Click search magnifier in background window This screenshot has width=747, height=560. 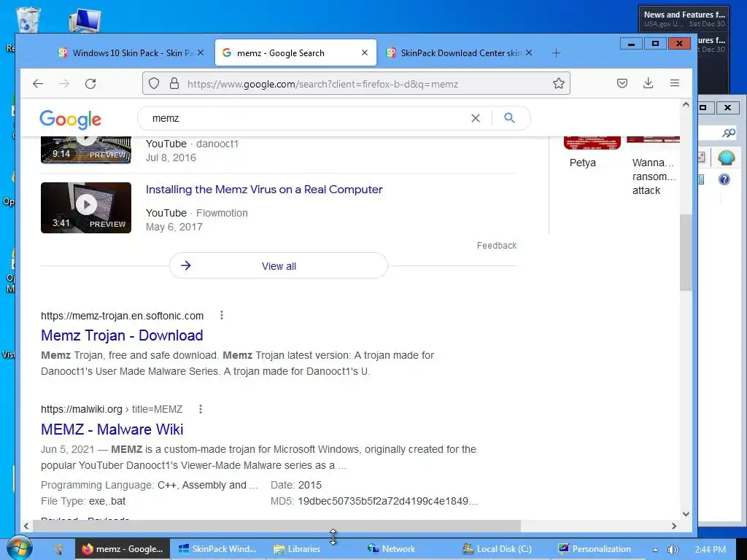point(729,133)
